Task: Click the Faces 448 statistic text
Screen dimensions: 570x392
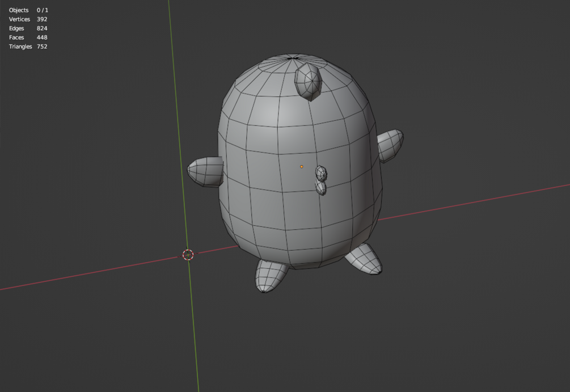Action: point(28,37)
